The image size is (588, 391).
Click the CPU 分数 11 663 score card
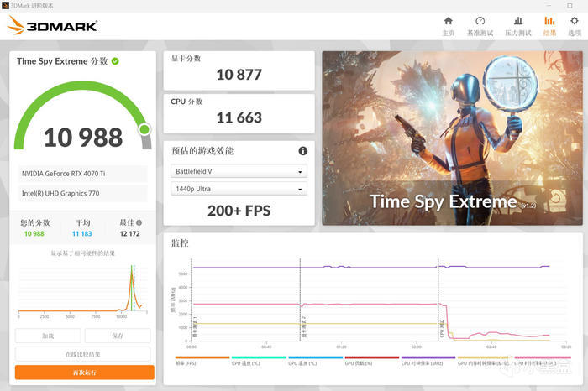click(239, 113)
